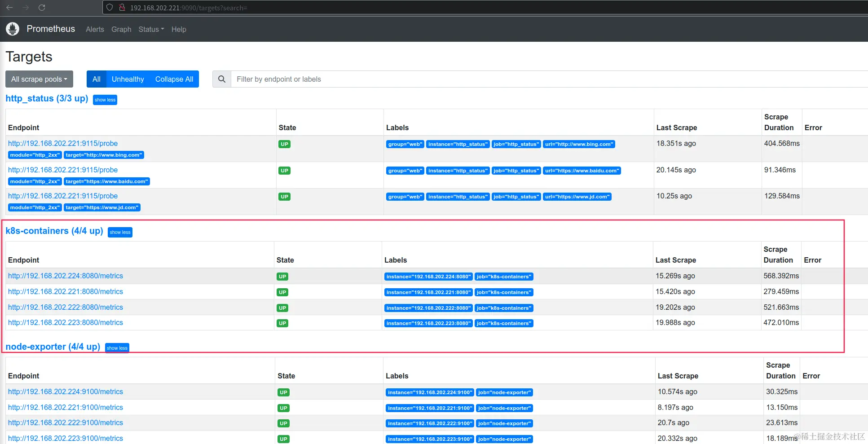
Task: Click the UP state badge for 192.168.202.223:9100
Action: 283,439
